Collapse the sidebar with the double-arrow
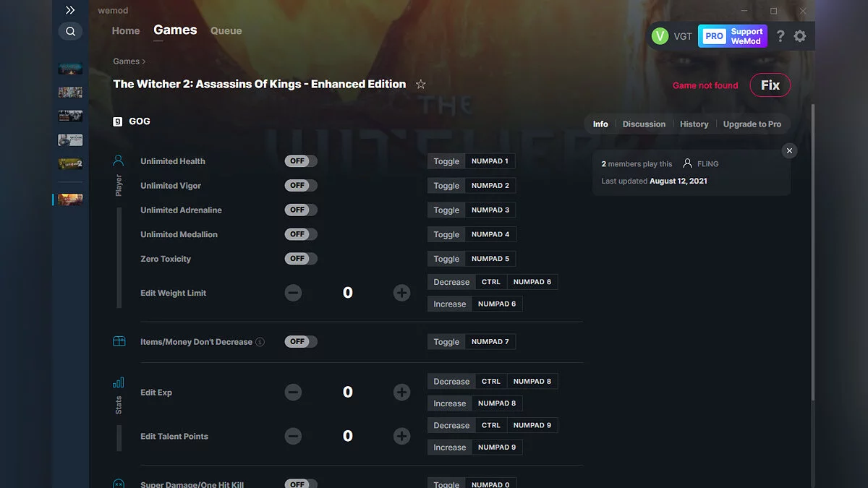 tap(70, 10)
